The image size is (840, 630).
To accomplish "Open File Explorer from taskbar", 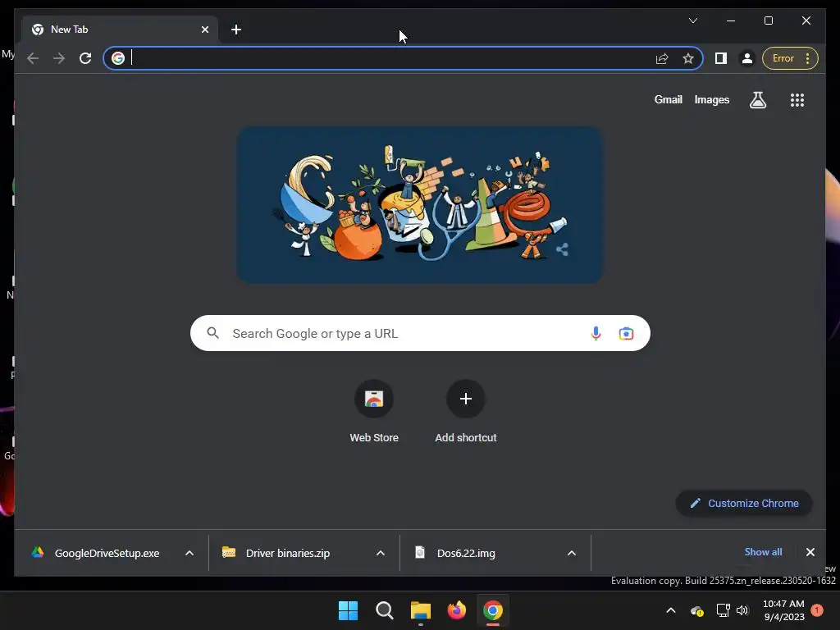I will pos(421,610).
